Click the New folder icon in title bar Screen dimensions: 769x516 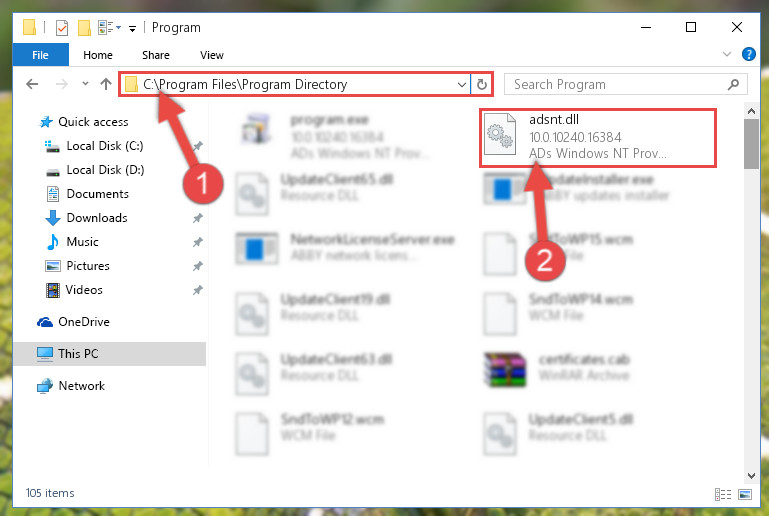pos(84,28)
